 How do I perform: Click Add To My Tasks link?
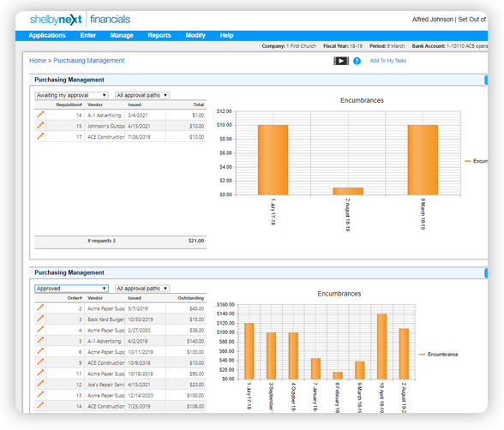388,60
